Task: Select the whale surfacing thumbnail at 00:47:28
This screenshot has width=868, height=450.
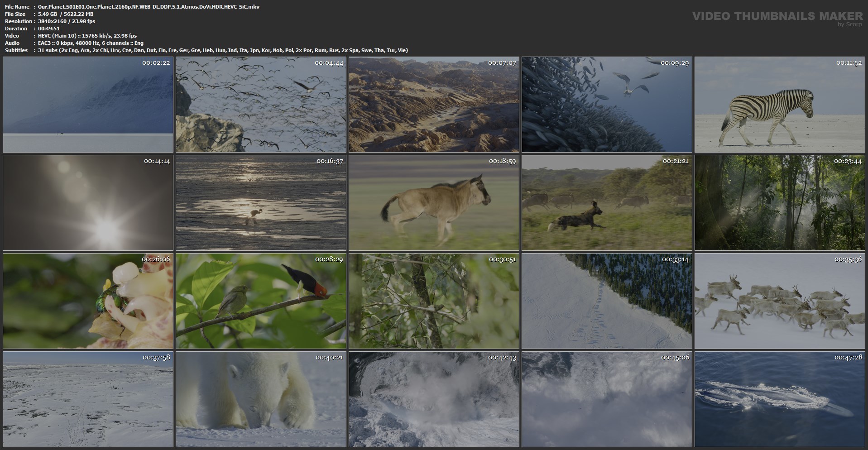Action: (780, 399)
